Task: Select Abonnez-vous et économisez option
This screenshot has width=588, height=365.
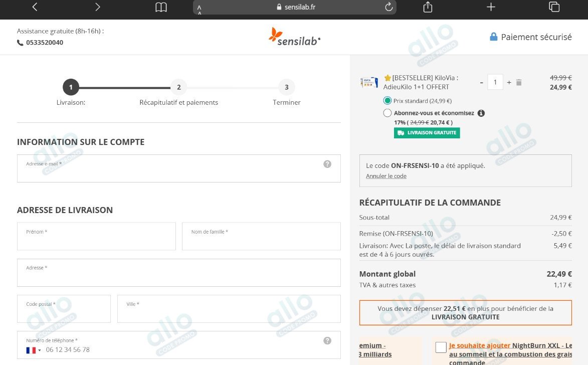Action: (387, 113)
